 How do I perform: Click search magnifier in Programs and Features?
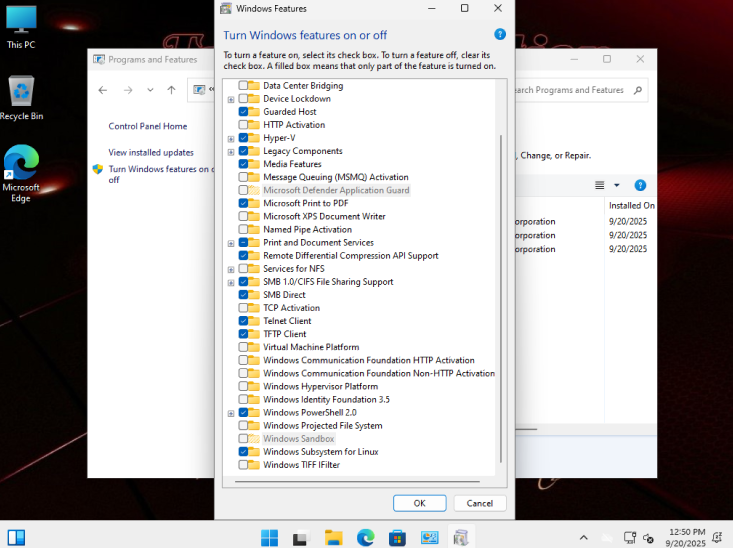638,90
